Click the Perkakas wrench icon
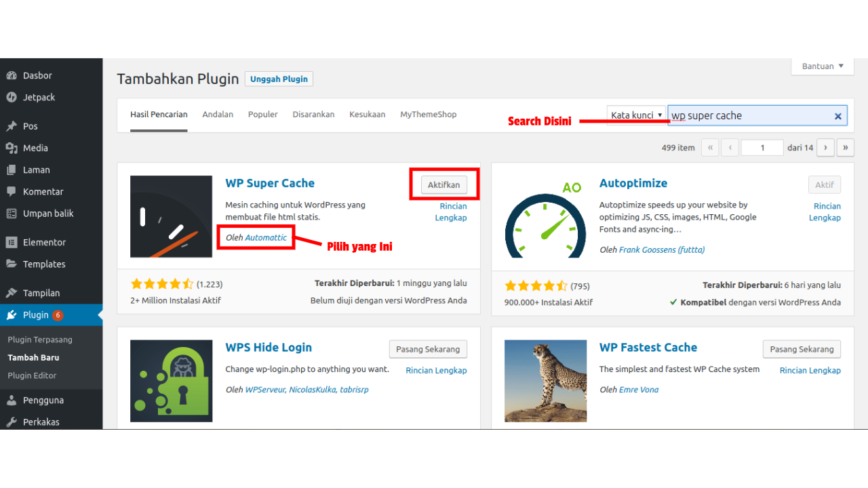The height and width of the screenshot is (488, 868). click(x=12, y=422)
